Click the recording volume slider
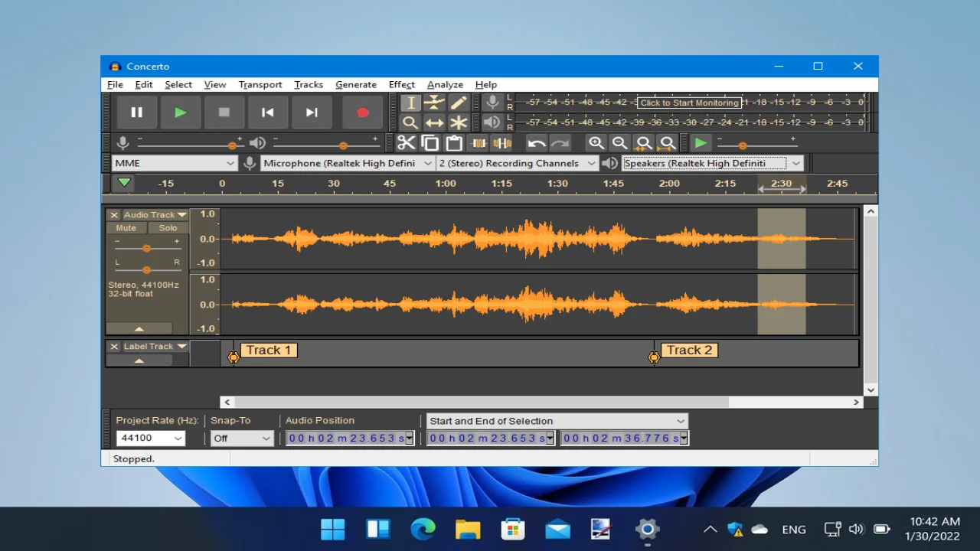Screen dimensions: 980x551 pos(190,145)
